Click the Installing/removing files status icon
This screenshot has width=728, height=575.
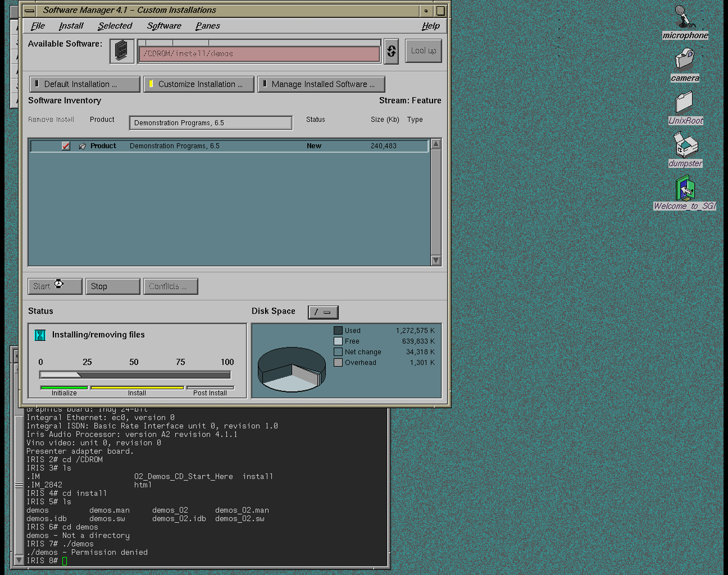click(x=40, y=335)
